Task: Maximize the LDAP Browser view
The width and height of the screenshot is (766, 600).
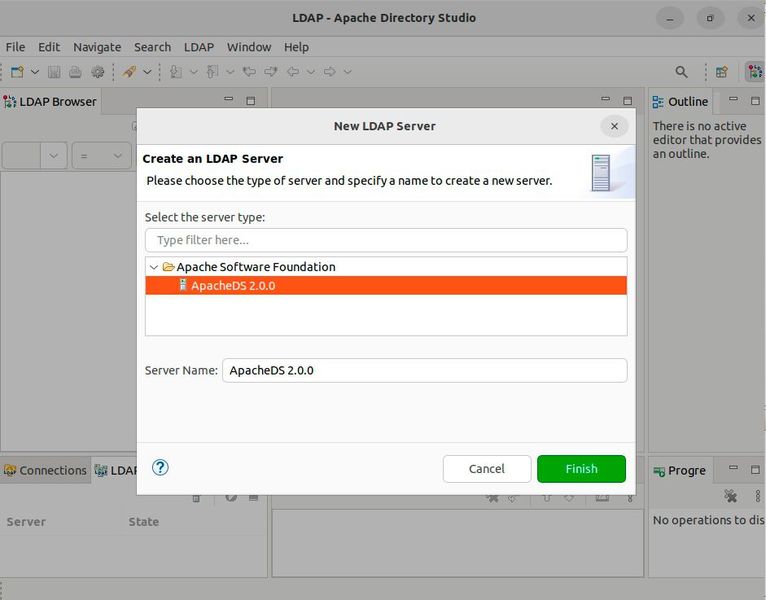Action: pos(251,101)
